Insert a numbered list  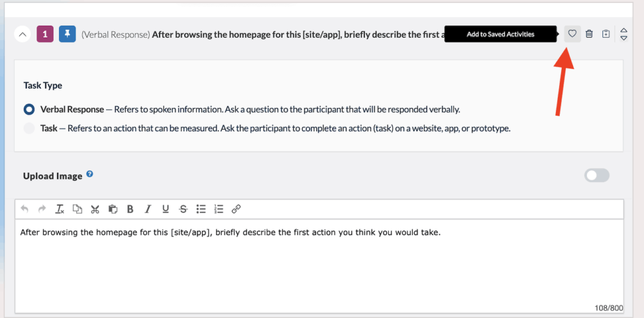coord(218,209)
